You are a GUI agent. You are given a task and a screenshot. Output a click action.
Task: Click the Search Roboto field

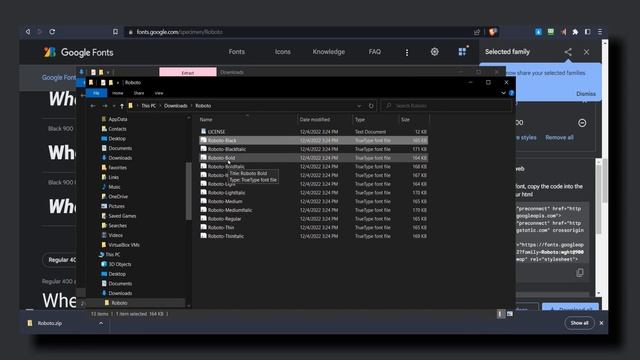447,106
